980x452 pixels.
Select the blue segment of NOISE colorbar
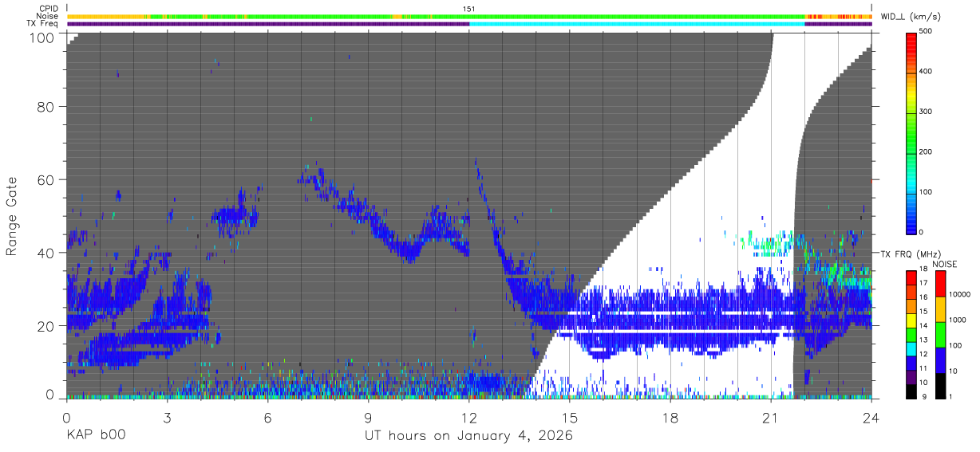(x=939, y=360)
